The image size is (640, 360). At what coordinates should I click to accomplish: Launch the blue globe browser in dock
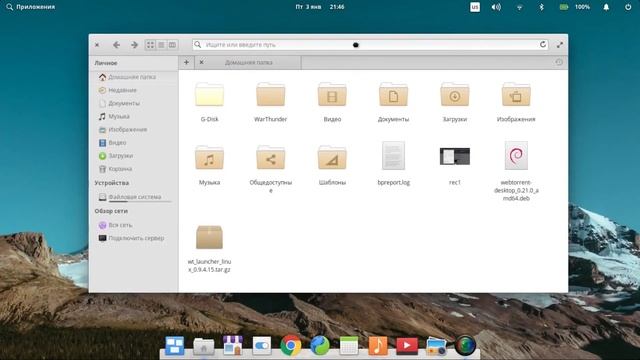pos(320,346)
